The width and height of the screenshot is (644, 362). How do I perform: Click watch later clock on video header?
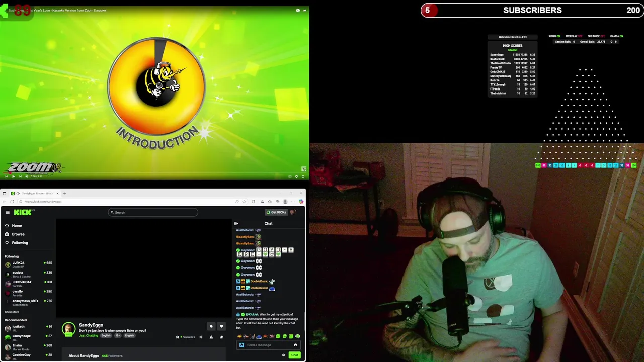click(x=298, y=10)
